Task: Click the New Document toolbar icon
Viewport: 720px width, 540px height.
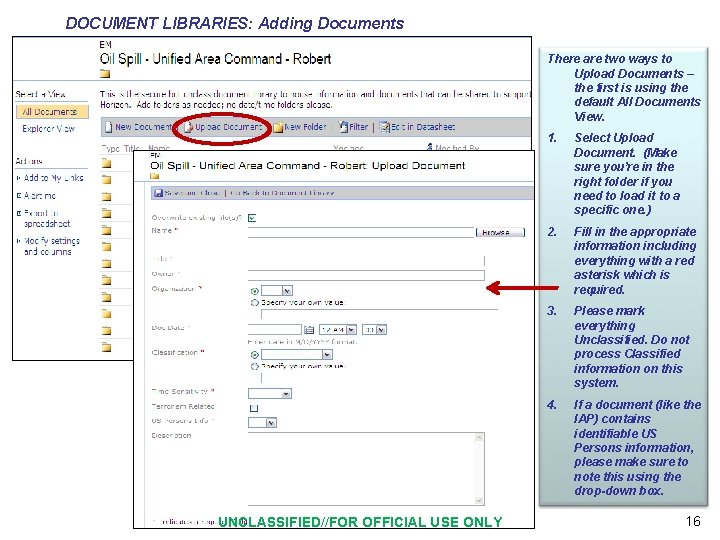Action: point(108,127)
